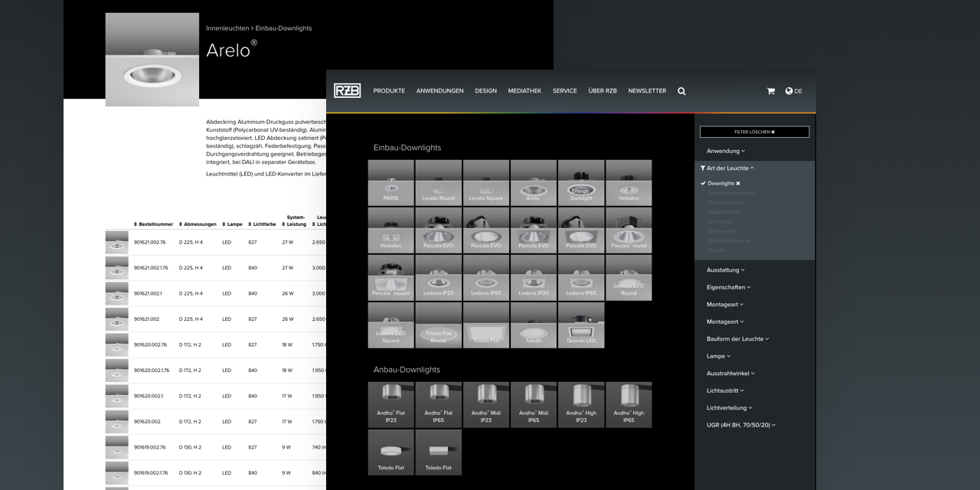Open the Andho Flat IP65 tile

tap(438, 404)
